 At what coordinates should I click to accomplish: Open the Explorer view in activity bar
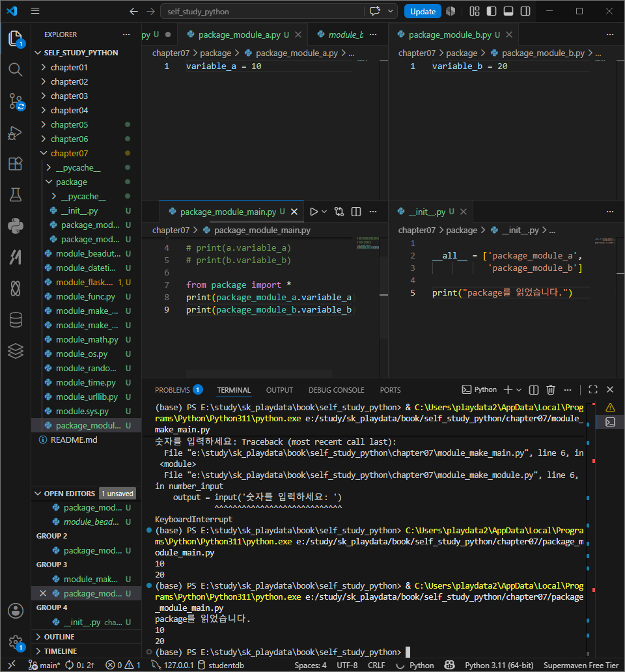(16, 38)
